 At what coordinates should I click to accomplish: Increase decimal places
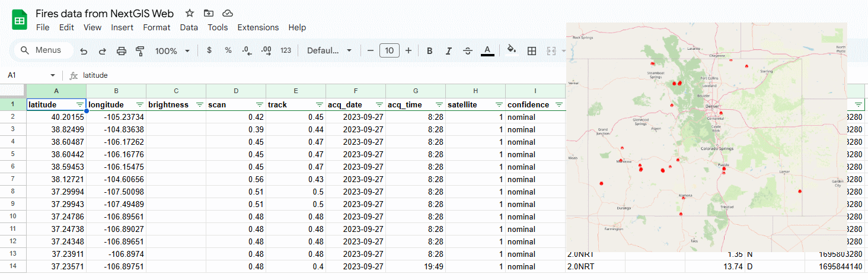click(266, 51)
